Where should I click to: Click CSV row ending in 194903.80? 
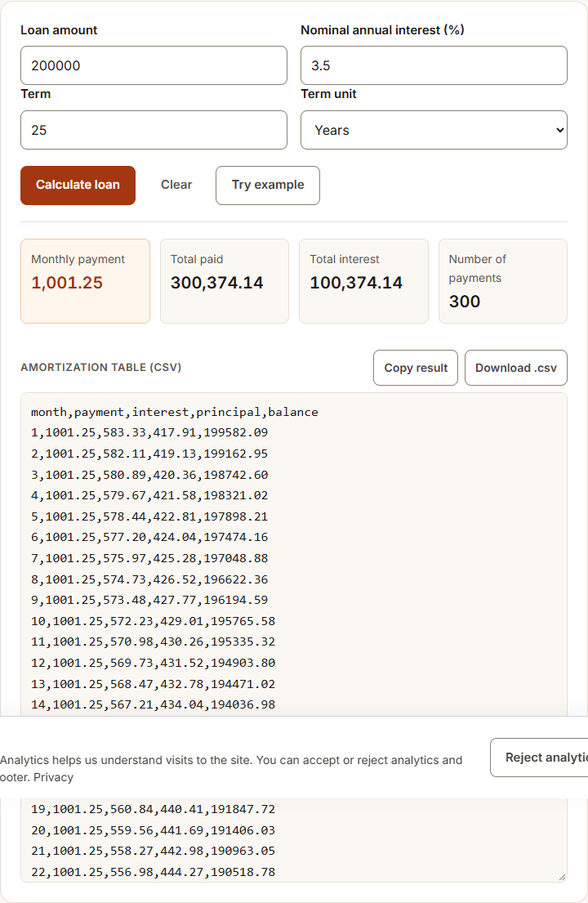(x=153, y=663)
